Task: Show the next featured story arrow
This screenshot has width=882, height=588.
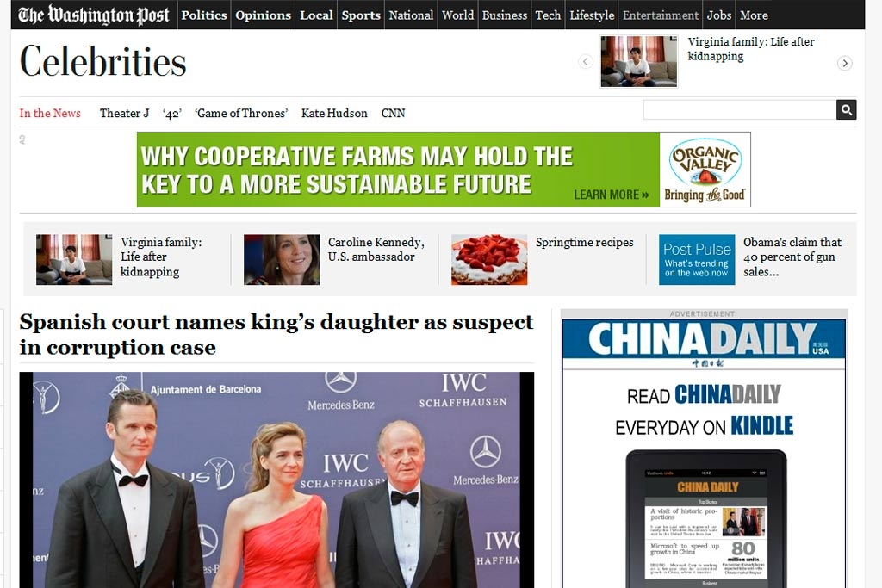Action: 844,63
